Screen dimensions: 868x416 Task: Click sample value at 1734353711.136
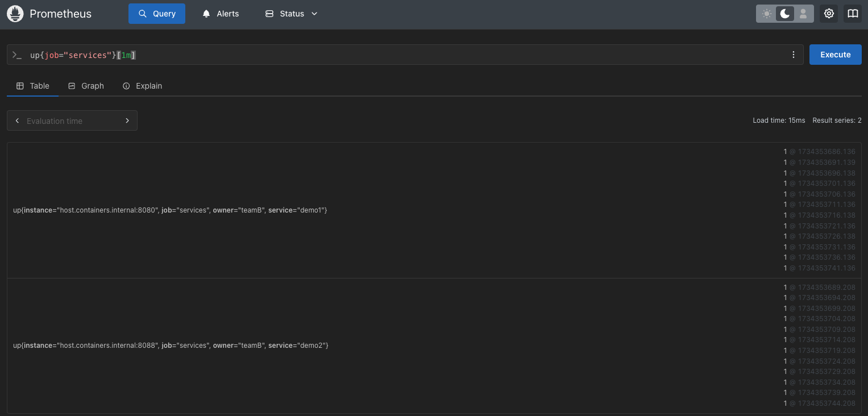[819, 205]
